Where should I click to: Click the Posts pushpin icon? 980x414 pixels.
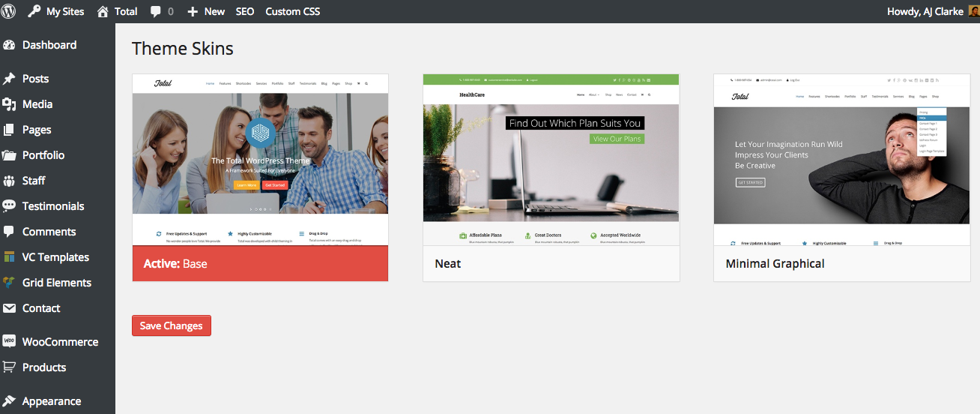pyautogui.click(x=9, y=79)
